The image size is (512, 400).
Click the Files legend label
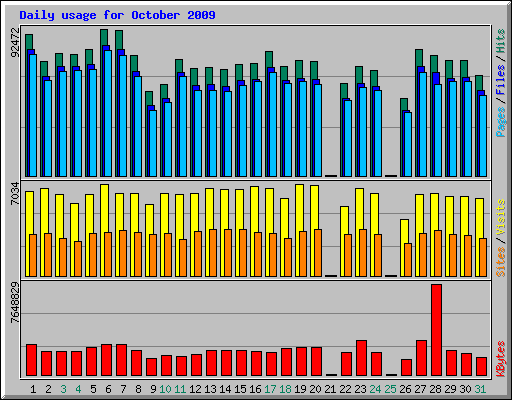pos(500,80)
